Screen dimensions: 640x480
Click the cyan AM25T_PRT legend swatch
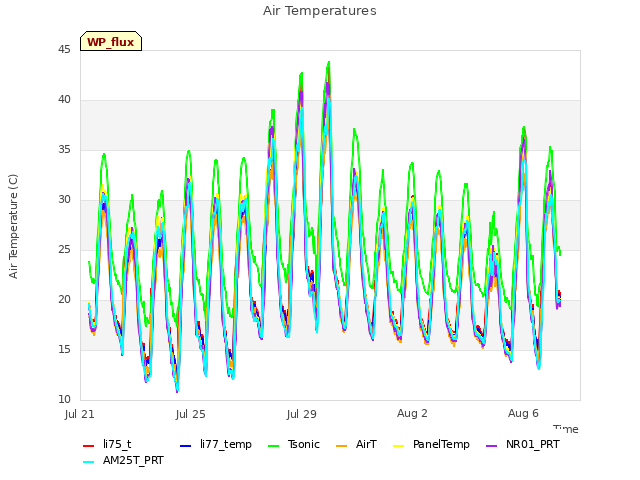coord(89,462)
